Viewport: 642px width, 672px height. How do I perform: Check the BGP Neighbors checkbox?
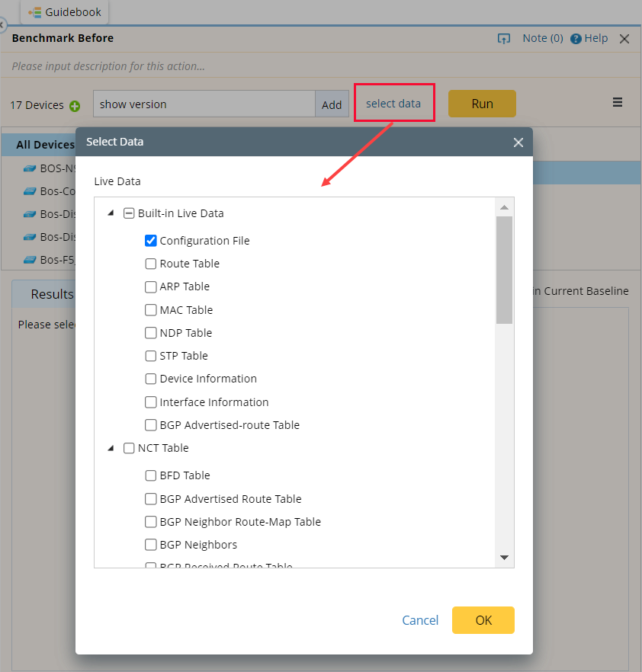(x=150, y=545)
